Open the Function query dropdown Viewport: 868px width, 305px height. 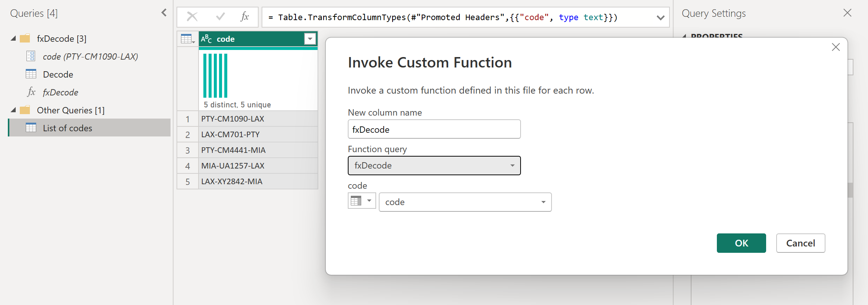click(434, 166)
